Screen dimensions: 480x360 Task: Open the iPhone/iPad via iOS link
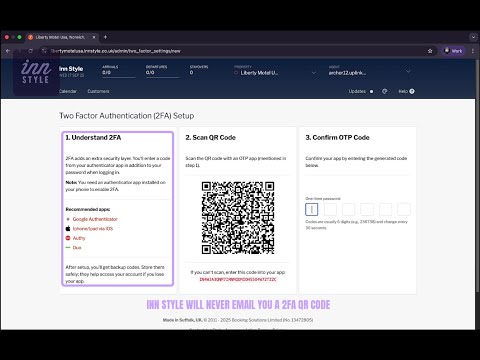93,229
